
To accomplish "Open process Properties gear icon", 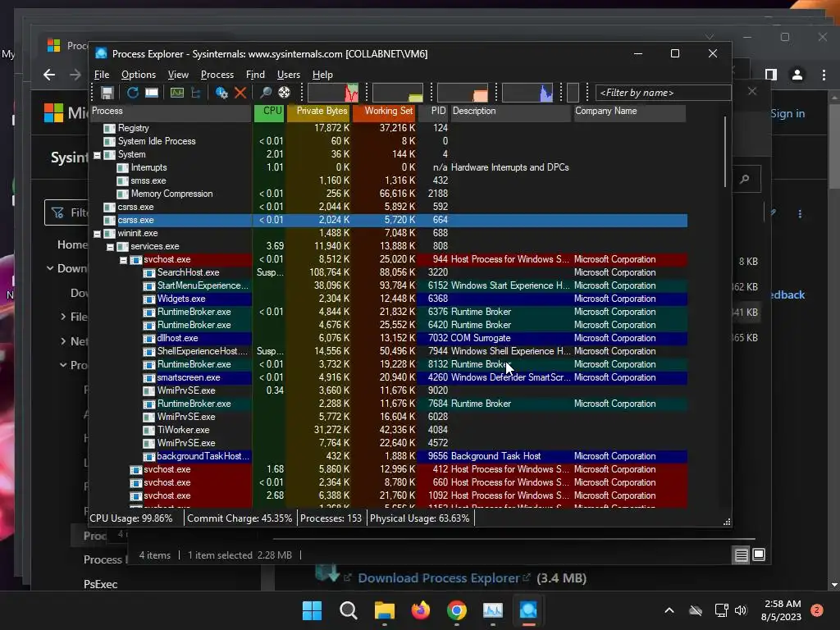I will (x=221, y=93).
